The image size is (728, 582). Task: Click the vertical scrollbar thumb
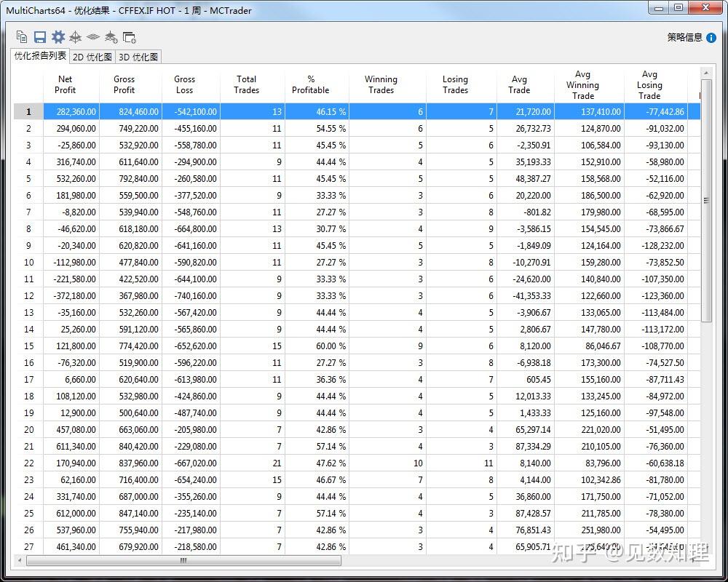(706, 200)
